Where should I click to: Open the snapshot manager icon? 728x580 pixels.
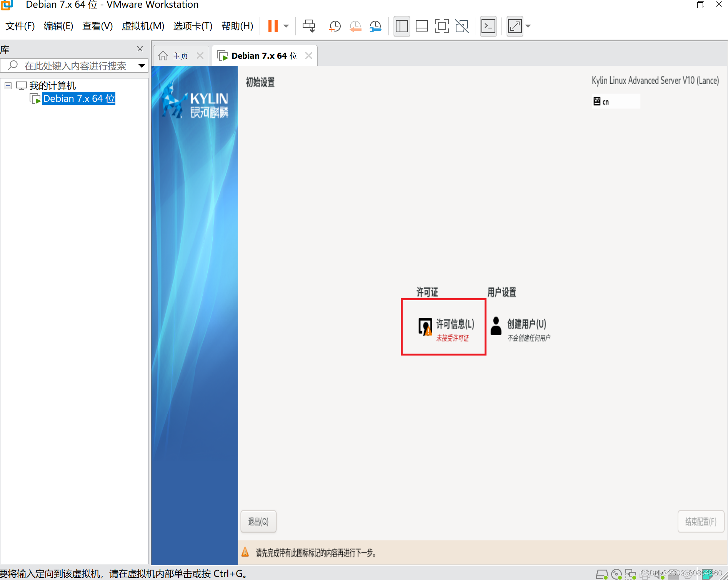pyautogui.click(x=375, y=26)
